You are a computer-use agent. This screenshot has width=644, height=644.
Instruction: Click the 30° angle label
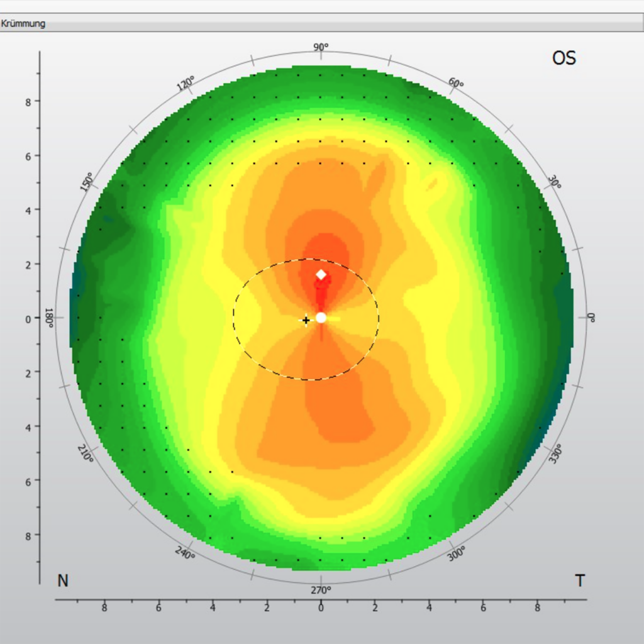[554, 182]
